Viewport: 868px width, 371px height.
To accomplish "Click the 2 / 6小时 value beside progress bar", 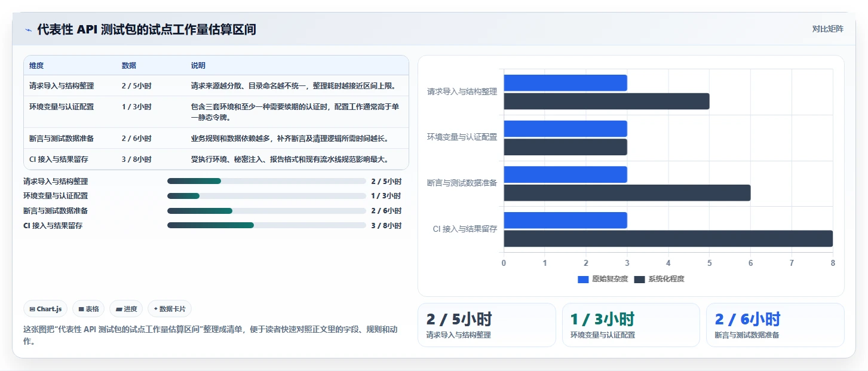I will coord(386,211).
